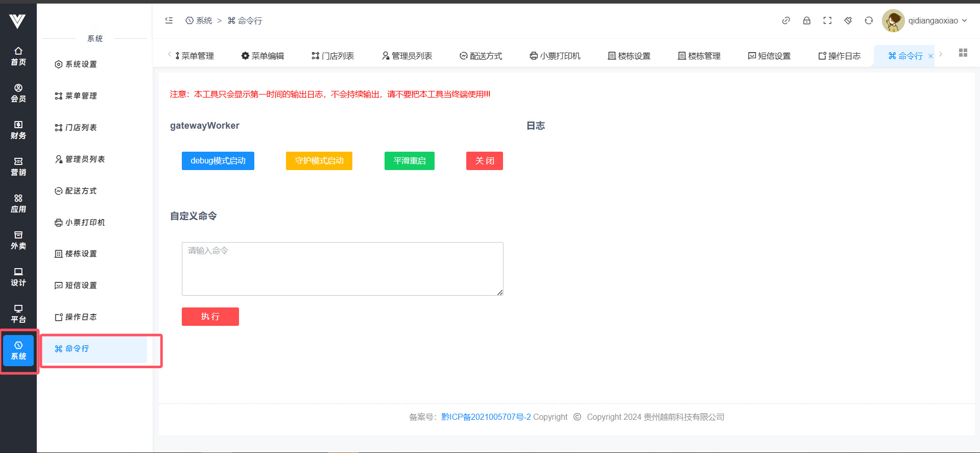Click the refresh page icon
The image size is (980, 453).
point(869,20)
